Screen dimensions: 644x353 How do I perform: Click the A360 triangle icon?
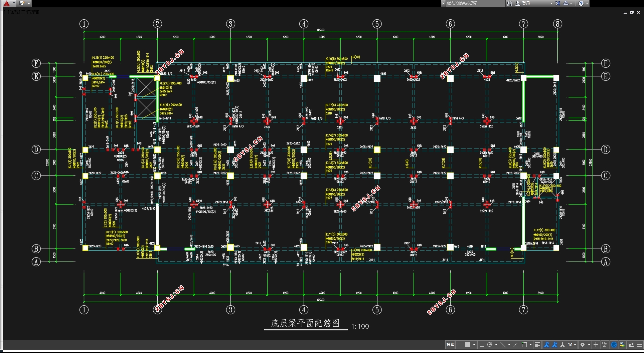pyautogui.click(x=566, y=3)
